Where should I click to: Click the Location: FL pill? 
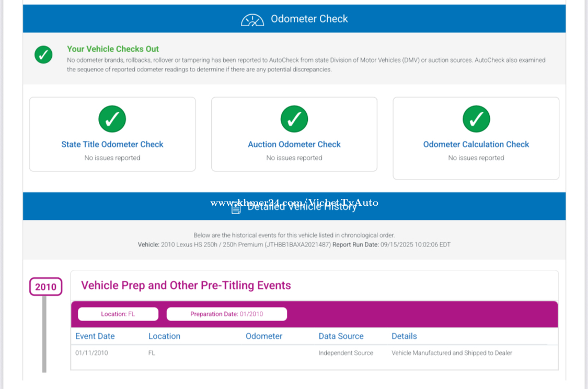[x=118, y=314]
